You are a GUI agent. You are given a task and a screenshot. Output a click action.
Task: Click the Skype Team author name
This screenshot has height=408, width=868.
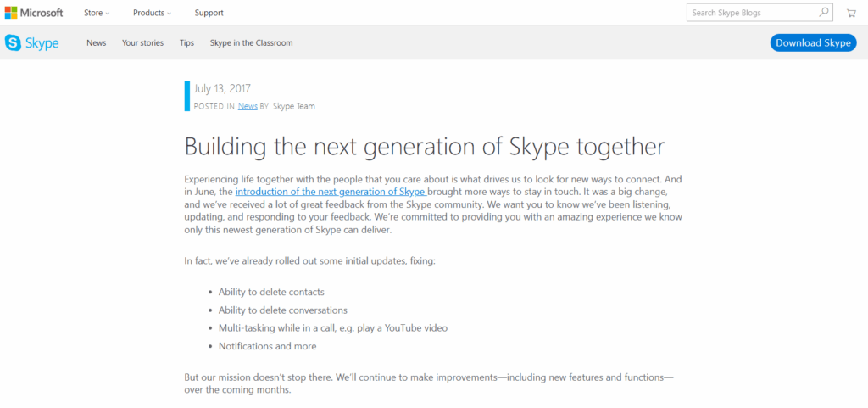294,106
